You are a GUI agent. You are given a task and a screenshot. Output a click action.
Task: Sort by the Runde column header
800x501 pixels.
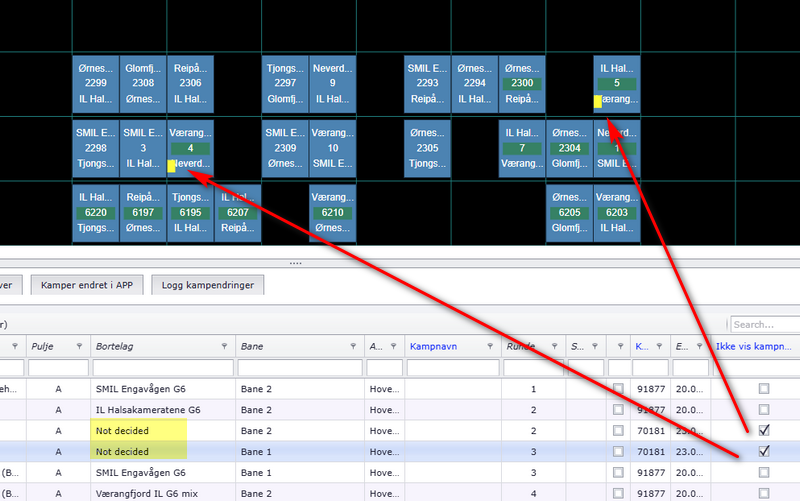coord(520,346)
